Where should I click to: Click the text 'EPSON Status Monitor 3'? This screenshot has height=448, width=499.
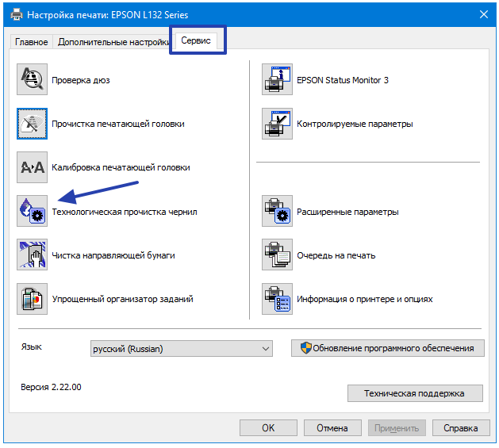(x=343, y=80)
